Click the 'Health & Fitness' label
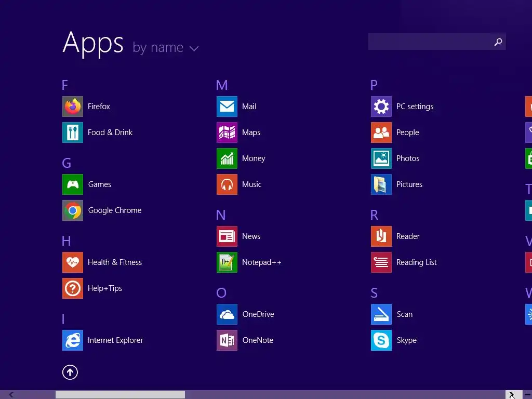Screen dimensions: 532x399 point(115,262)
